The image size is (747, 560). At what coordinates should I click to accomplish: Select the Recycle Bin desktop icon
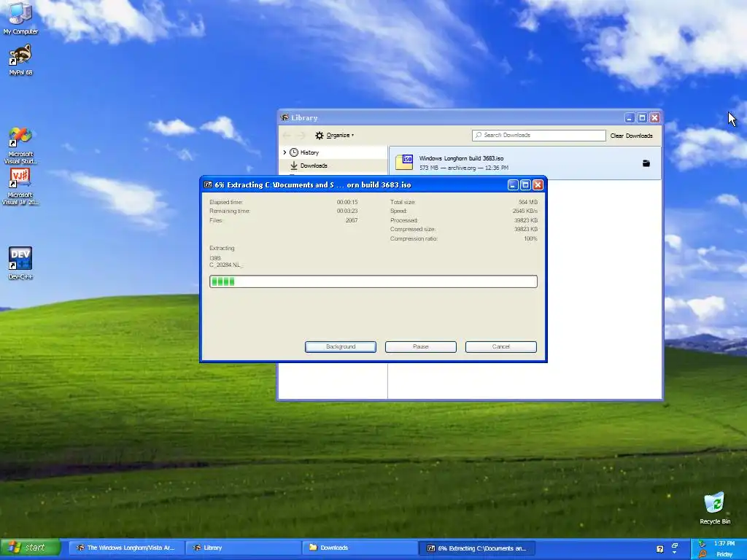(715, 508)
